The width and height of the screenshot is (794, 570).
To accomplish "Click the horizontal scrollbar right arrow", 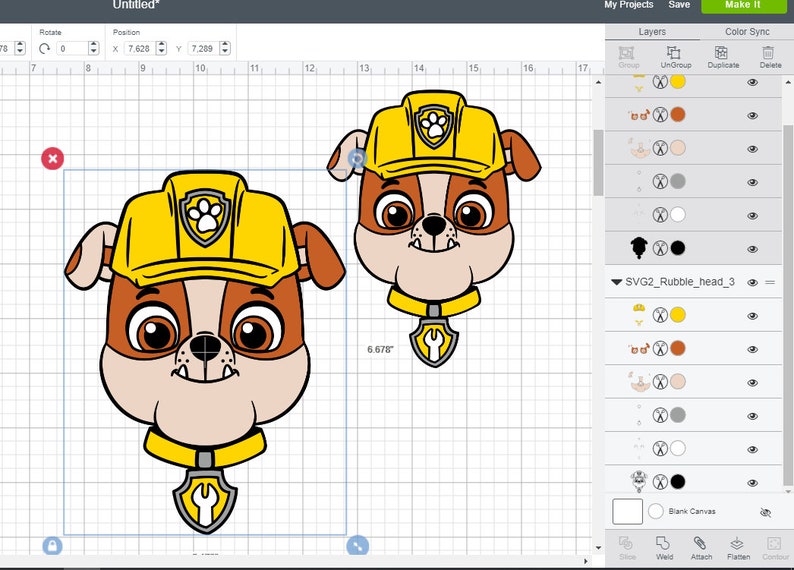I will point(586,561).
